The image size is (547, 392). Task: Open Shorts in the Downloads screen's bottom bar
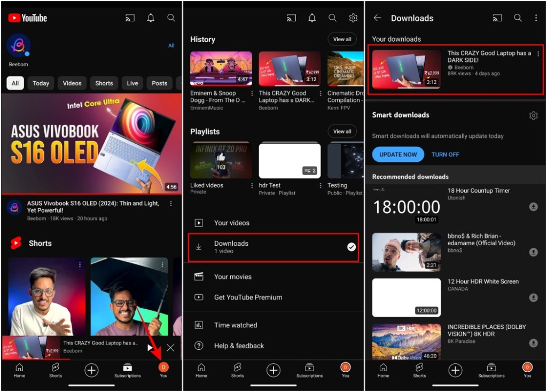point(419,370)
